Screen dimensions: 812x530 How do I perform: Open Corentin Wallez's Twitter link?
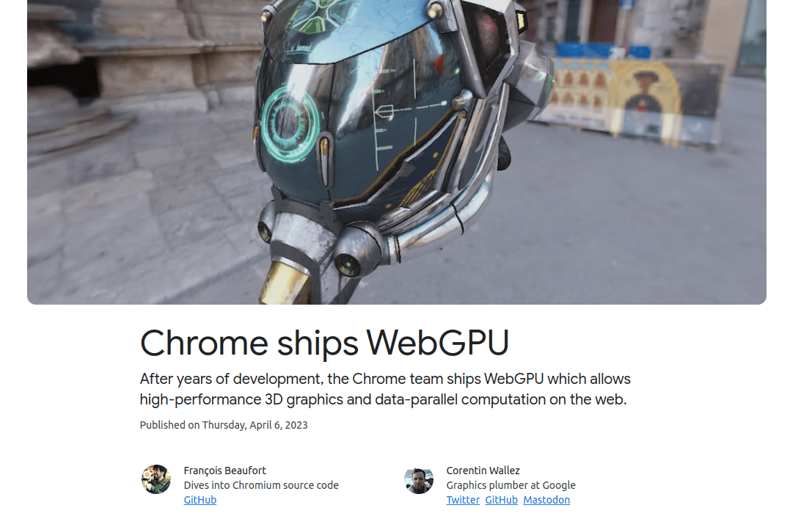pyautogui.click(x=463, y=500)
